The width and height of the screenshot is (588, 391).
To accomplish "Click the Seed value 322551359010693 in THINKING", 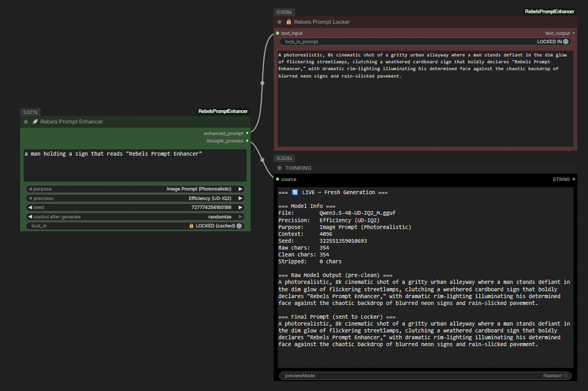I will click(343, 241).
